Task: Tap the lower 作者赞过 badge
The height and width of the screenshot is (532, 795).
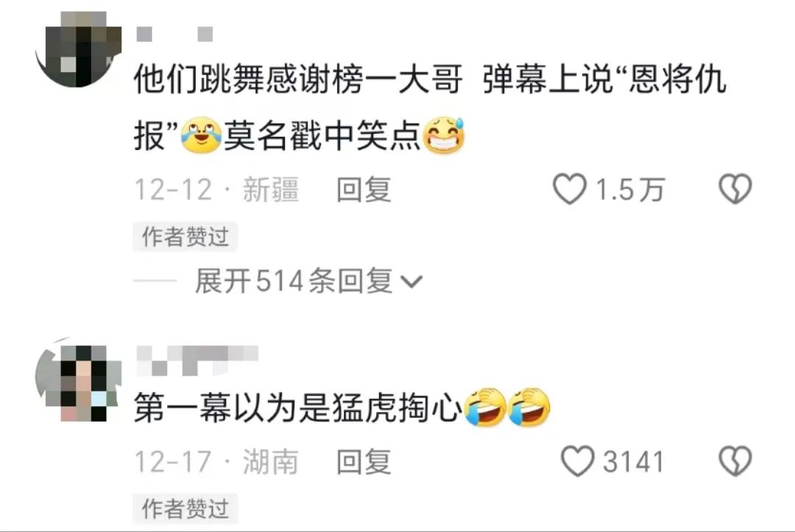Action: [185, 508]
